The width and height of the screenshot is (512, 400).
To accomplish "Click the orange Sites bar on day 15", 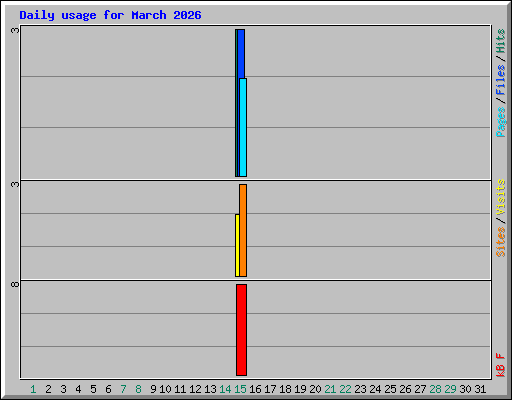I will (x=243, y=230).
